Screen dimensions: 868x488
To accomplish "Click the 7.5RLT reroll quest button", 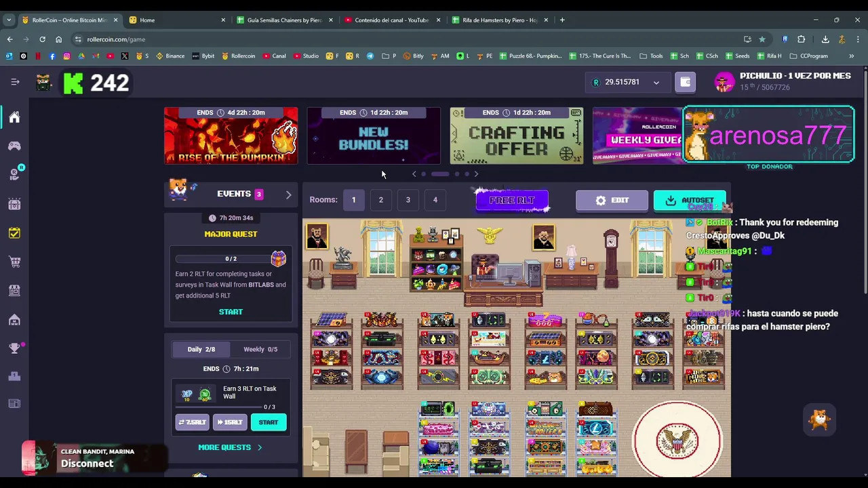I will (193, 422).
